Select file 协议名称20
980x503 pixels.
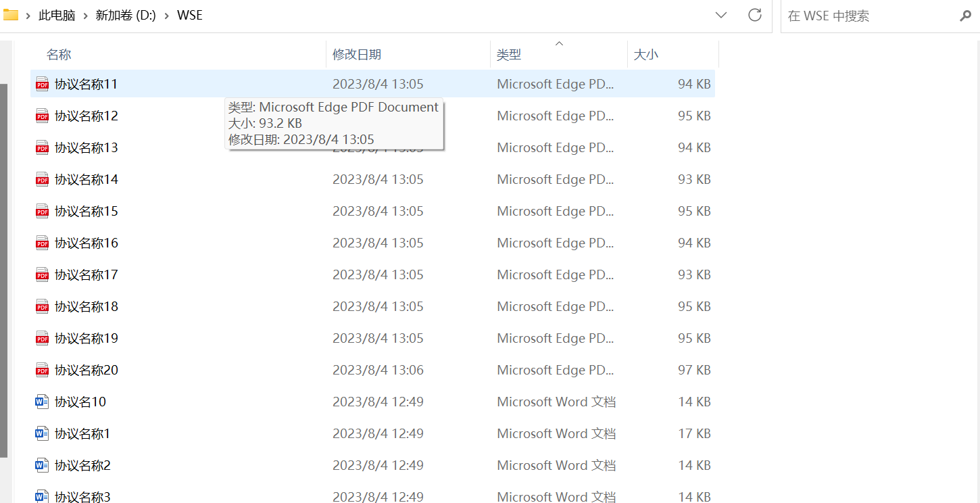coord(372,370)
